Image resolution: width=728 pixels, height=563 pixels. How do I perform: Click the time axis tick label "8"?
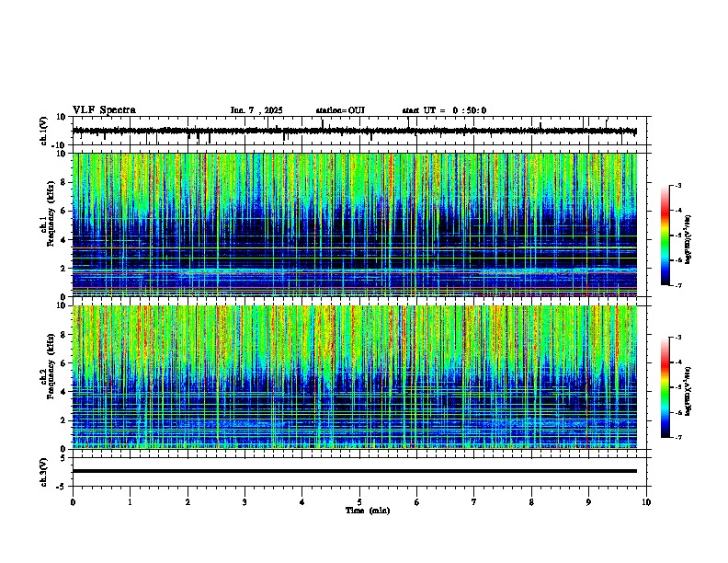(531, 502)
